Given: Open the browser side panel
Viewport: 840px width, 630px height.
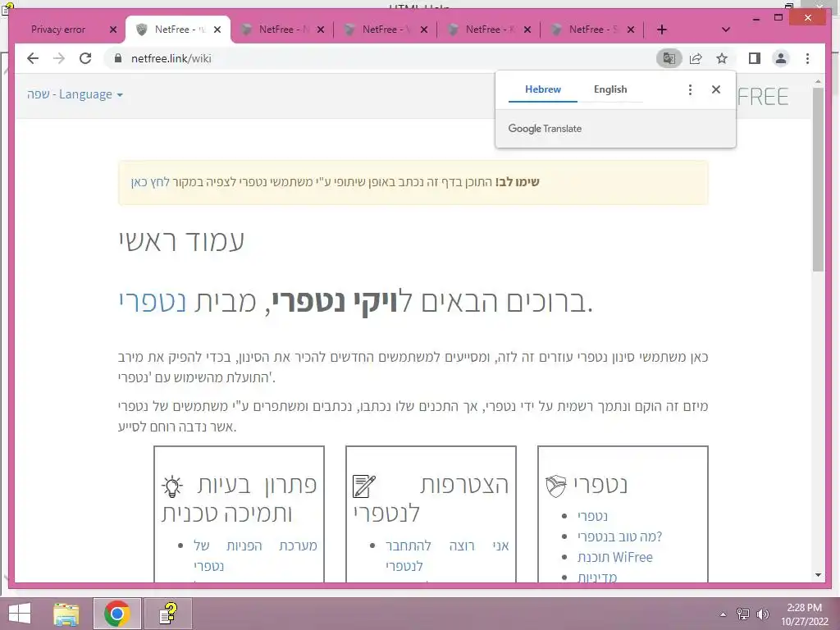Looking at the screenshot, I should click(755, 58).
